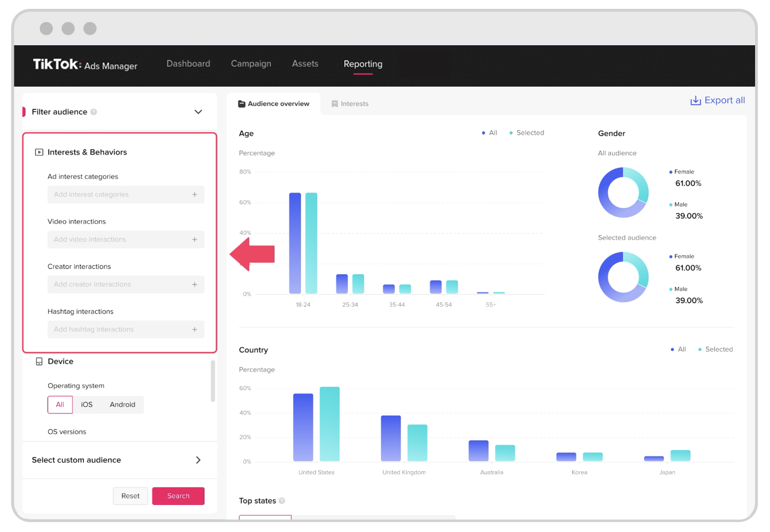This screenshot has width=770, height=532.
Task: Click the Selected audience gender donut chart
Action: (x=623, y=277)
